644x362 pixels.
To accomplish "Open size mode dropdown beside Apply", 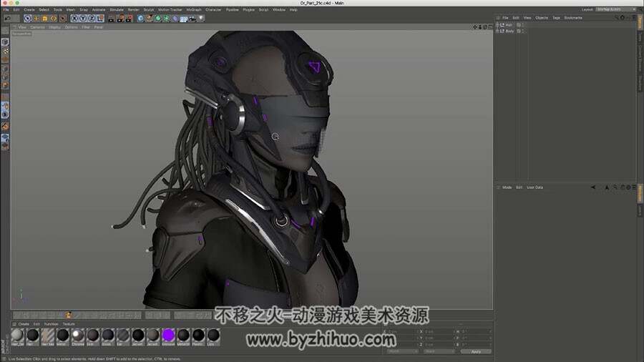I will (439, 352).
